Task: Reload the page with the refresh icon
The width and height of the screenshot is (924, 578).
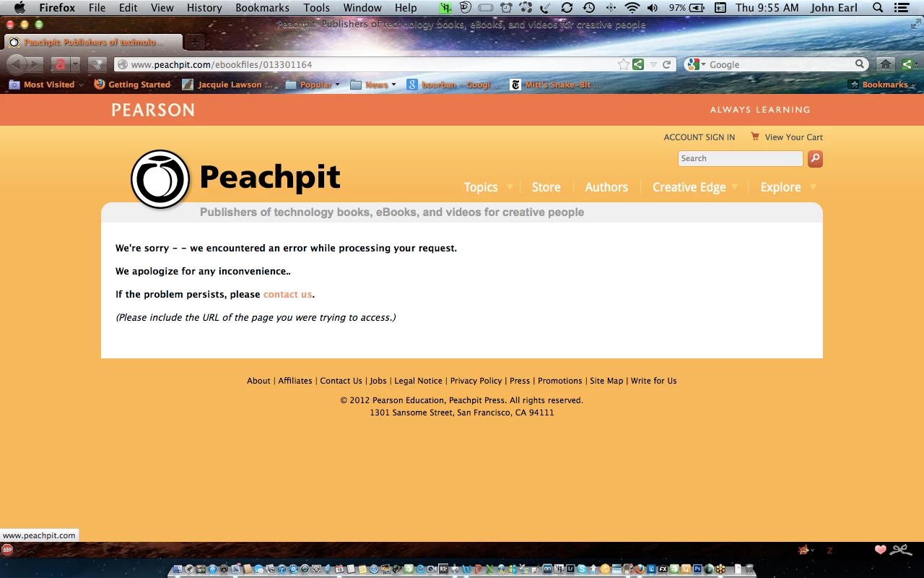Action: pyautogui.click(x=667, y=64)
